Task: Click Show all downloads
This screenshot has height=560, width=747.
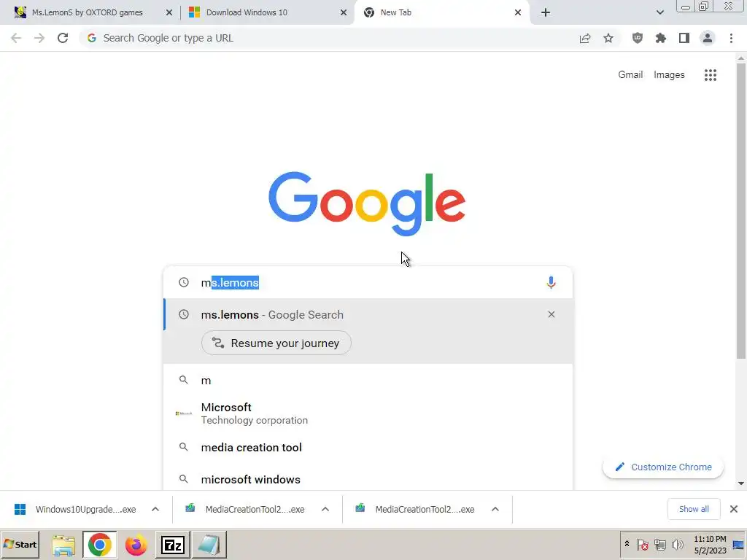Action: (694, 509)
